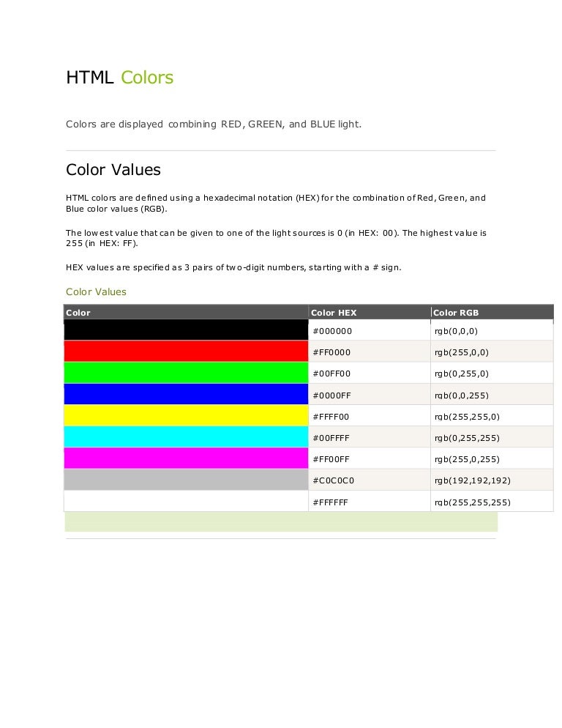The image size is (562, 728).
Task: Click the rgb(255,255,255) value cell
Action: tap(472, 502)
